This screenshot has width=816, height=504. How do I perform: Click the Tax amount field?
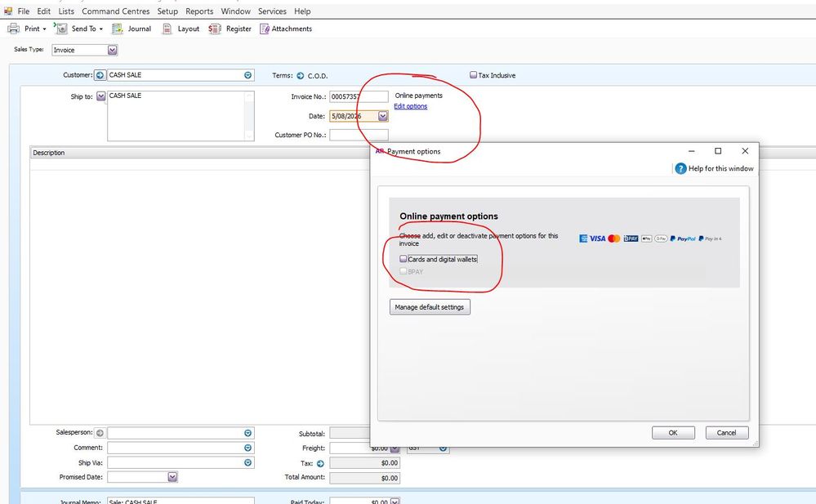click(x=365, y=463)
